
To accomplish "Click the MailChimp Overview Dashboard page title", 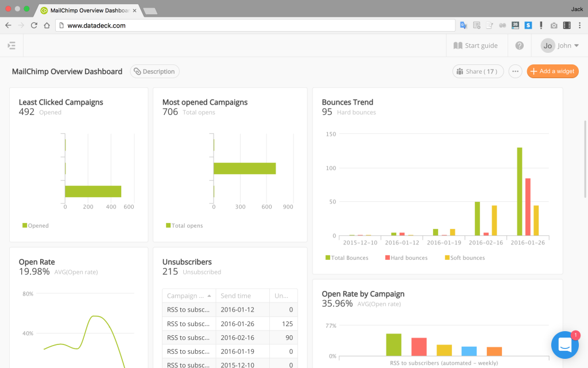I will tap(67, 71).
